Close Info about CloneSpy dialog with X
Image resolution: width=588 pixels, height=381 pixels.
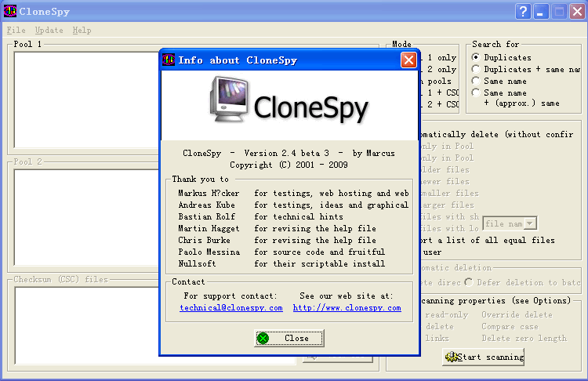tap(408, 60)
